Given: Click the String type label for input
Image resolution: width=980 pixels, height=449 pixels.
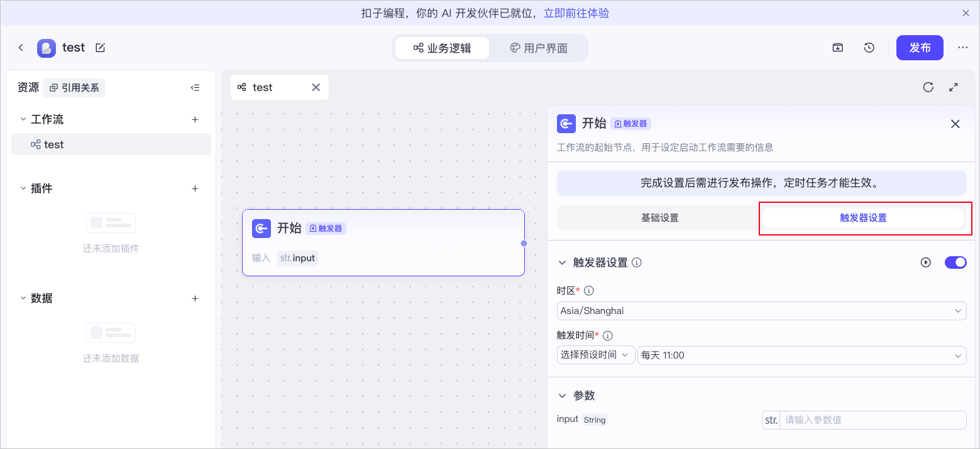Looking at the screenshot, I should pos(595,420).
